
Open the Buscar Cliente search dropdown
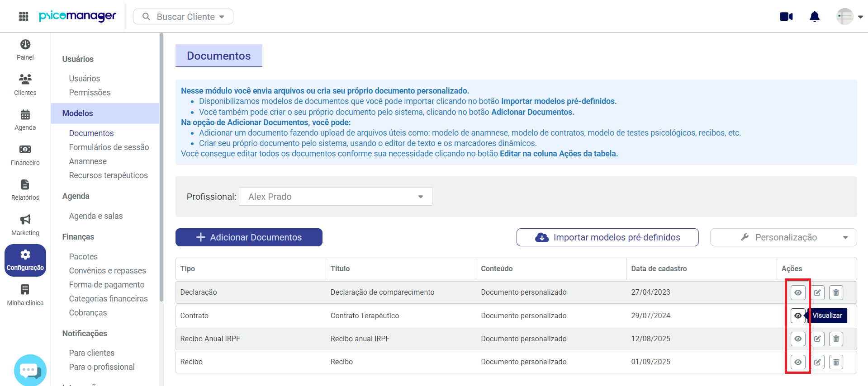tap(183, 17)
